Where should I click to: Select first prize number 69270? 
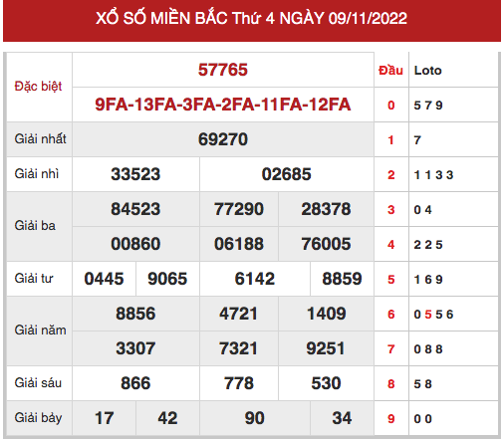pyautogui.click(x=223, y=139)
